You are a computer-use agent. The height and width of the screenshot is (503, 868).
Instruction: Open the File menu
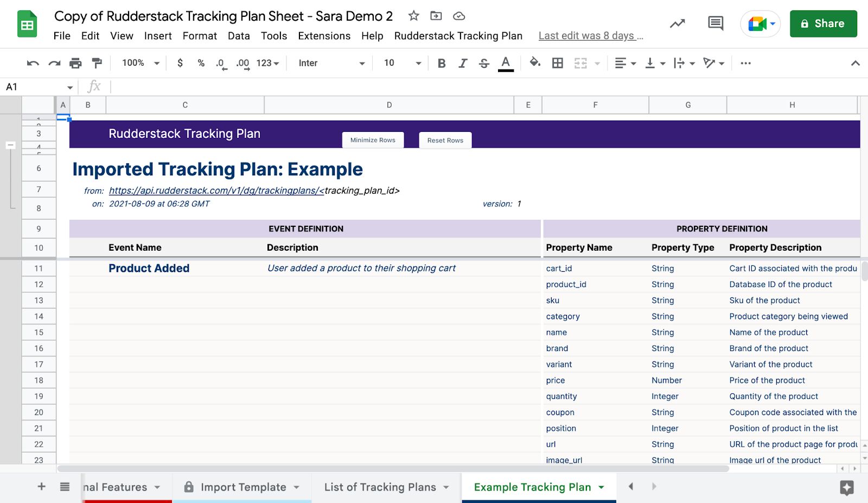pyautogui.click(x=62, y=36)
